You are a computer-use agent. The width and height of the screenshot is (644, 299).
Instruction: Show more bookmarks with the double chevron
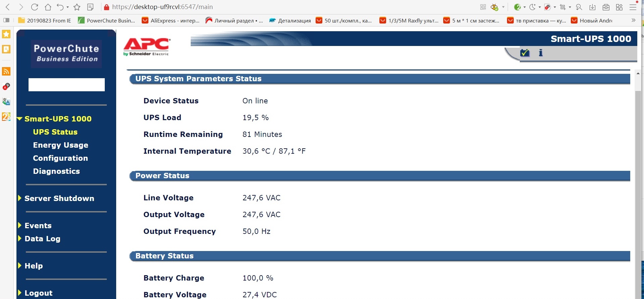(x=633, y=20)
